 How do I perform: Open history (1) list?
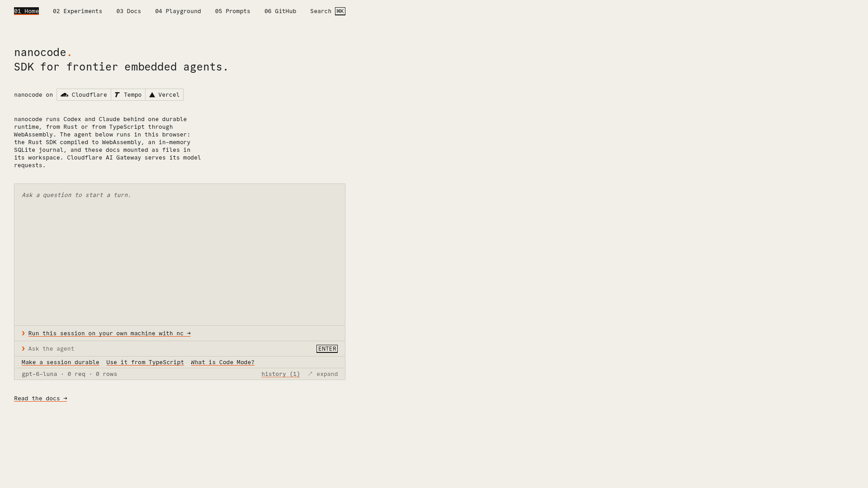(281, 374)
